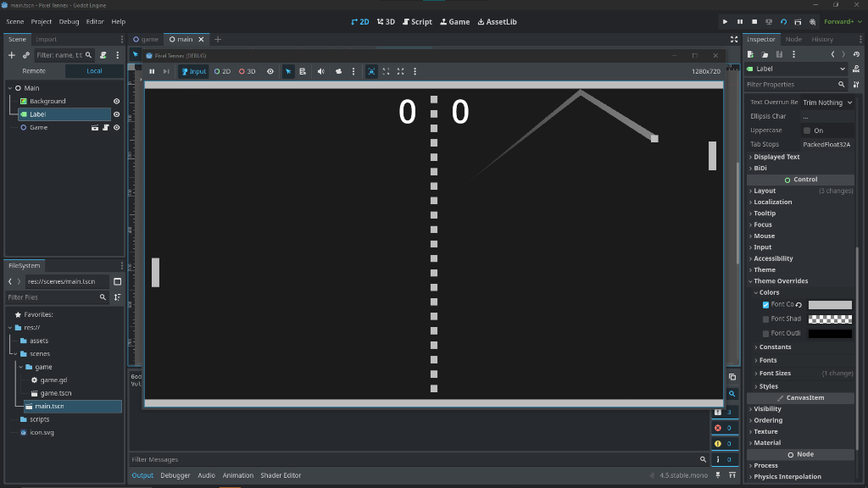Hide the Background node visibility
Viewport: 868px width, 488px height.
(117, 101)
